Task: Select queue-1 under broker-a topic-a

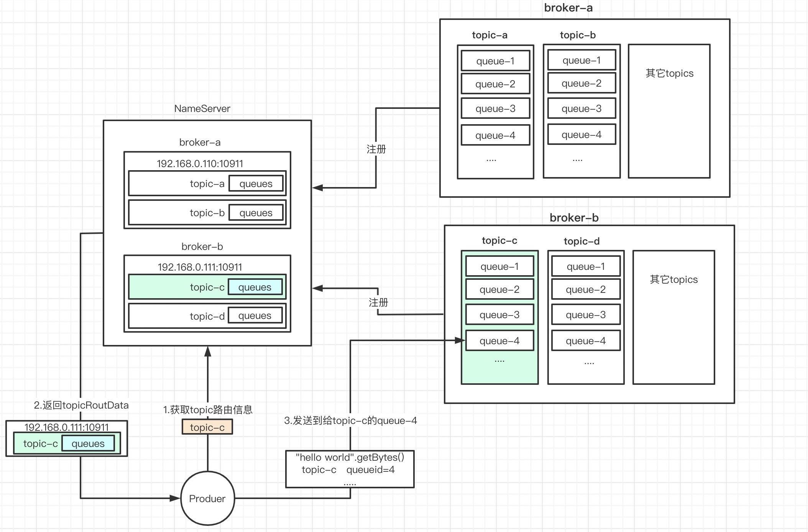Action: coord(496,61)
